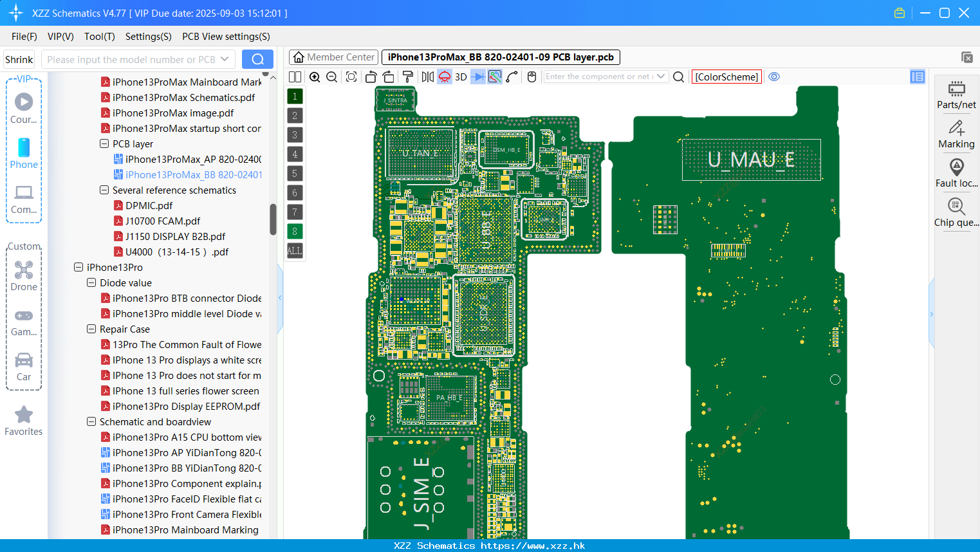Open PCB View settings(S) menu
Screen dimensions: 980x552
point(226,37)
